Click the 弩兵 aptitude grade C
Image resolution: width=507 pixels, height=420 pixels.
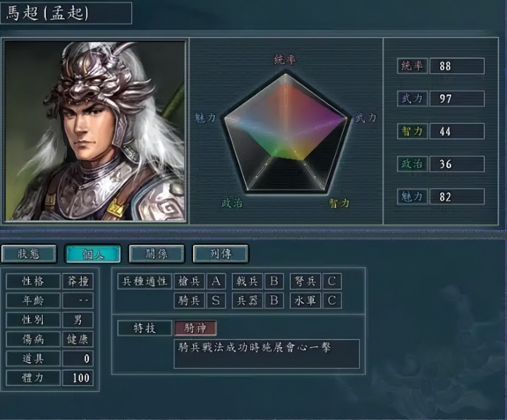click(332, 281)
